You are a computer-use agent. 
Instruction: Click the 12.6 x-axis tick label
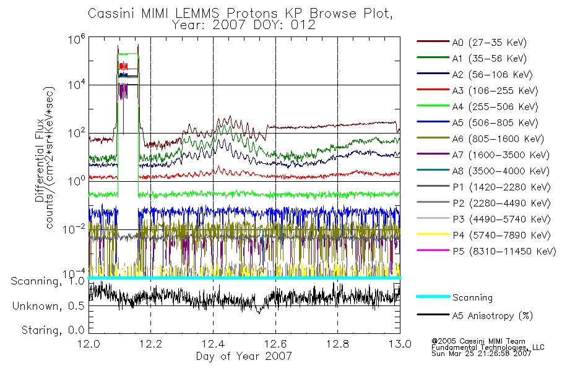pos(275,344)
